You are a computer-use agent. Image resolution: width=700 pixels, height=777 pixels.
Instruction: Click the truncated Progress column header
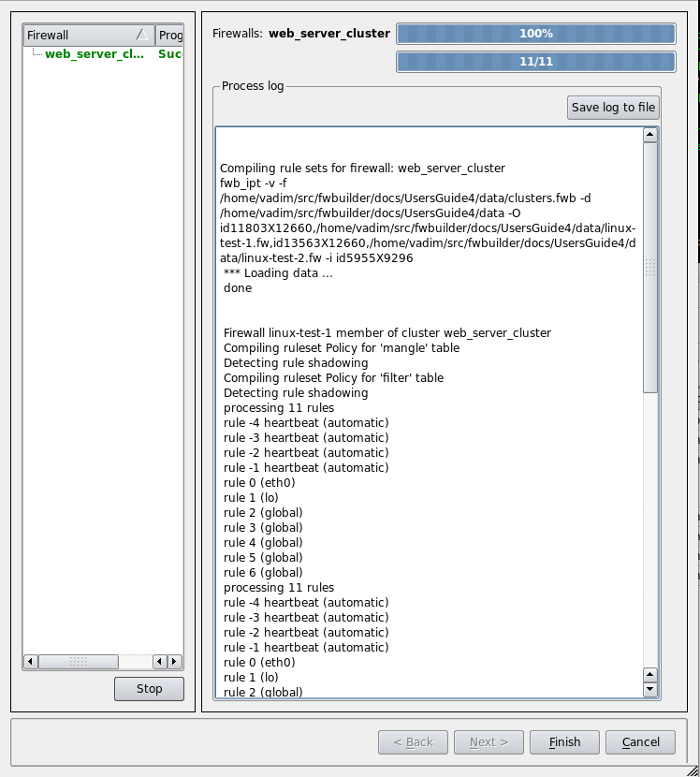pyautogui.click(x=169, y=35)
